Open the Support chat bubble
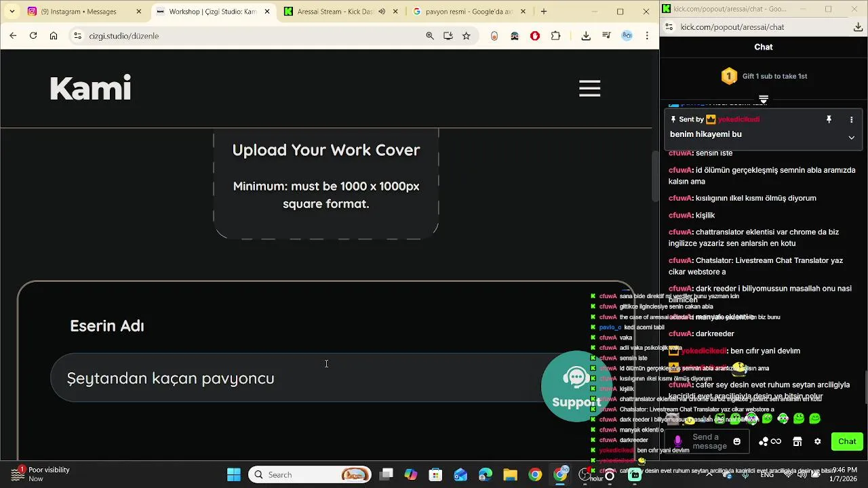Screen dimensions: 868x488 point(576,386)
